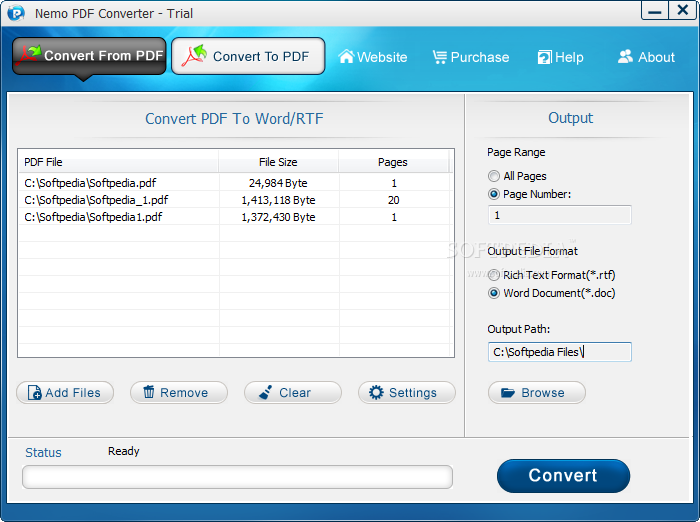
Task: Open the Help menu item
Action: pos(561,57)
